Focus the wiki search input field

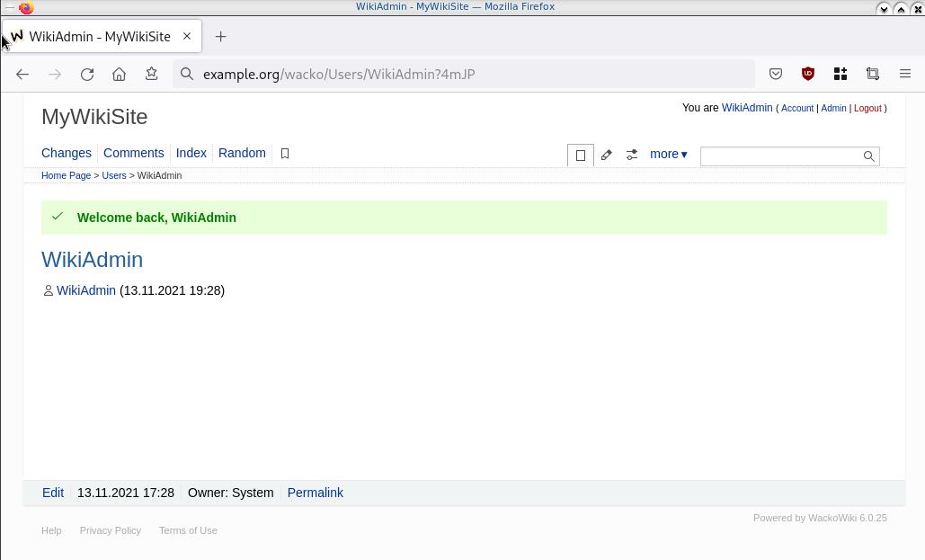point(779,156)
